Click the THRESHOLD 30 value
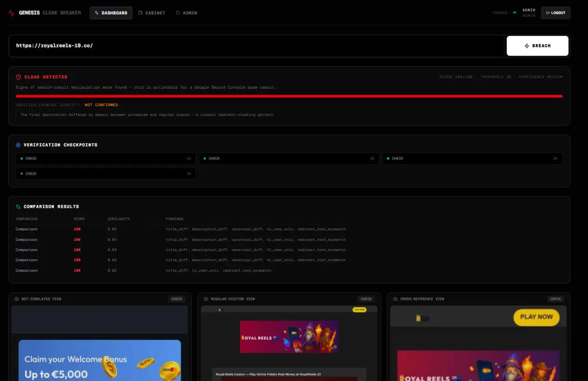Screen dimensions: 588x381 pyautogui.click(x=496, y=77)
